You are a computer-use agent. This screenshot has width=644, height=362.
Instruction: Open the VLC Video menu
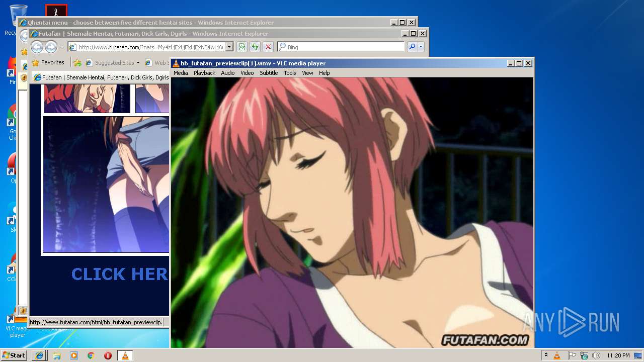click(247, 73)
